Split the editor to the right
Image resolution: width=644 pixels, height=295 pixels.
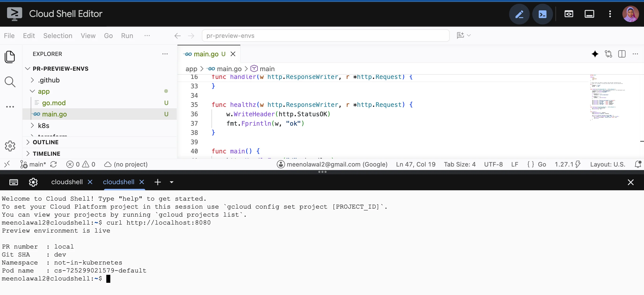click(x=622, y=54)
